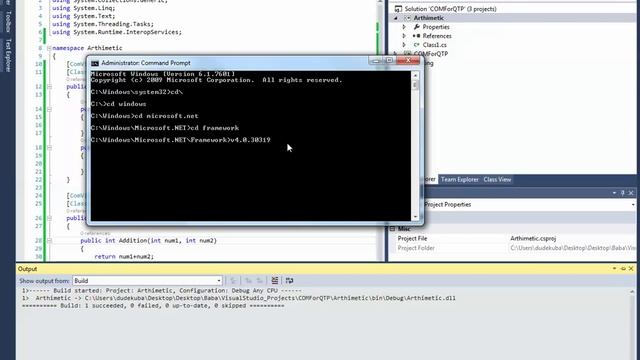The height and width of the screenshot is (360, 640).
Task: Click Command Prompt scrollbar up arrow
Action: 415,75
